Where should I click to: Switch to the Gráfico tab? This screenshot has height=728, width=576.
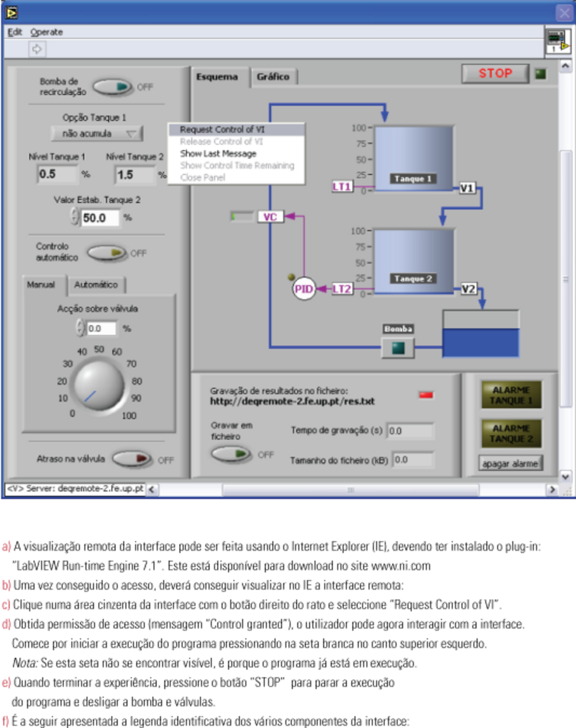coord(273,77)
